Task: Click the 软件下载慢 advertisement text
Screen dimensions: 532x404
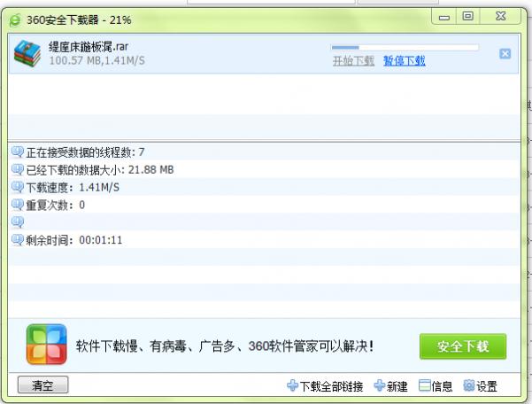Action: [x=225, y=346]
